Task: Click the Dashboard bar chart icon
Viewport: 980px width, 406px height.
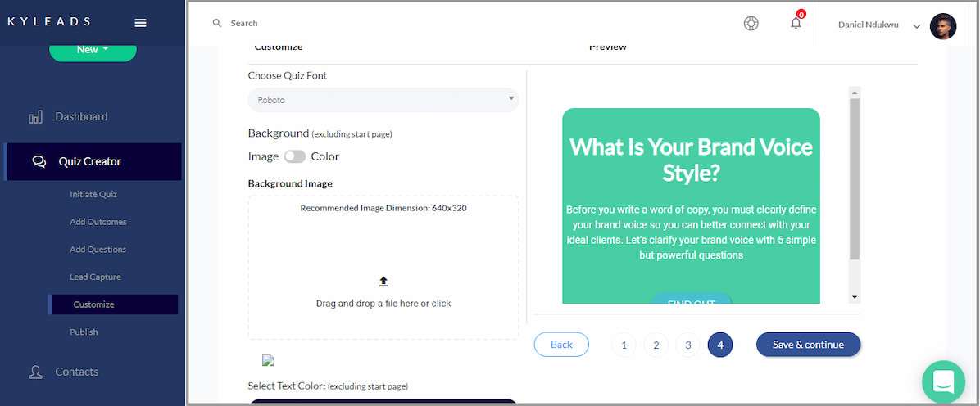Action: click(36, 117)
